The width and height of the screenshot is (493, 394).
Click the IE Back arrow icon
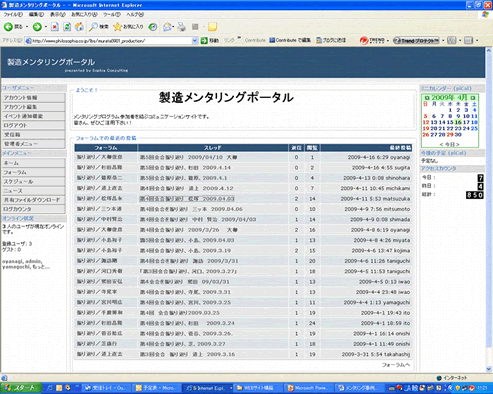point(8,27)
